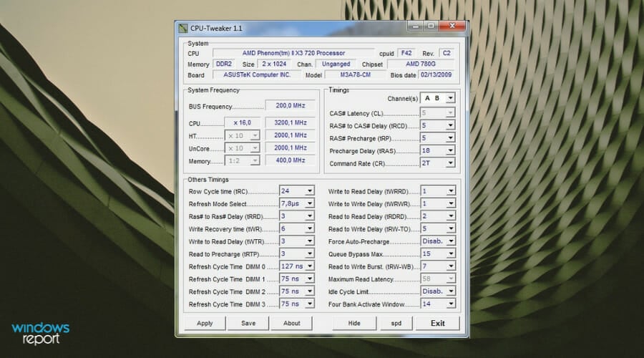Click the Memory type value DDR2
The height and width of the screenshot is (358, 644).
pos(224,64)
